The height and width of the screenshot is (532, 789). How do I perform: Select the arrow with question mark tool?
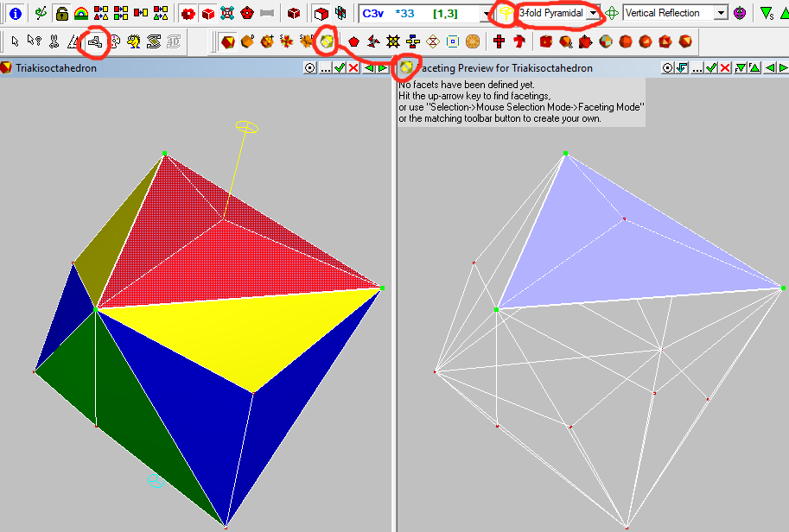coord(35,41)
